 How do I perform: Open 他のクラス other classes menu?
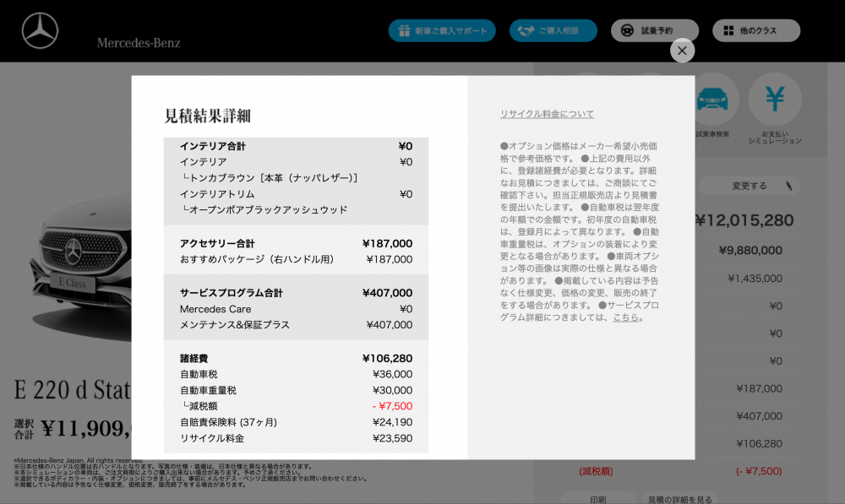click(x=756, y=30)
